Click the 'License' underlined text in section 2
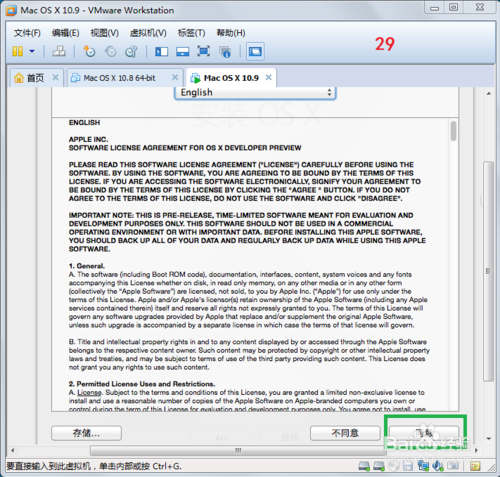 [89, 392]
